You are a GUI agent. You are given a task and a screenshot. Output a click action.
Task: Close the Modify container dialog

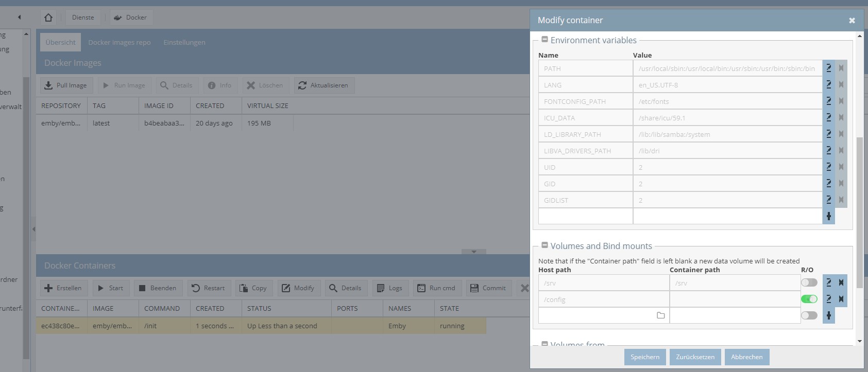click(x=852, y=20)
